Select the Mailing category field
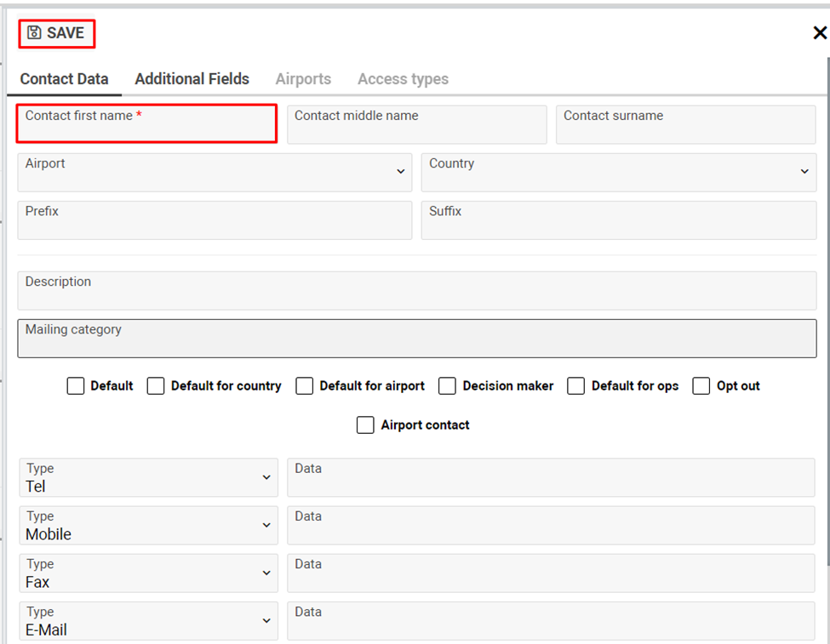Screen dimensions: 830x644 coord(416,339)
